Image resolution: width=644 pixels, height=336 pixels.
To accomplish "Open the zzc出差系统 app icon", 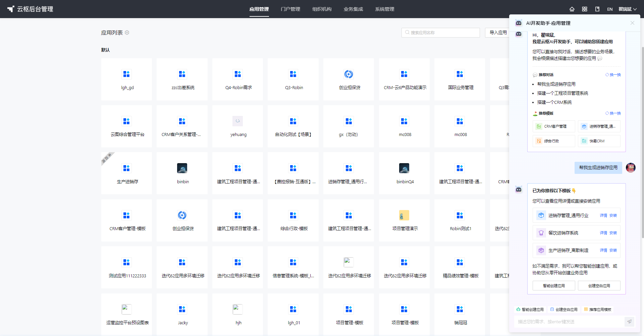I will pyautogui.click(x=182, y=74).
